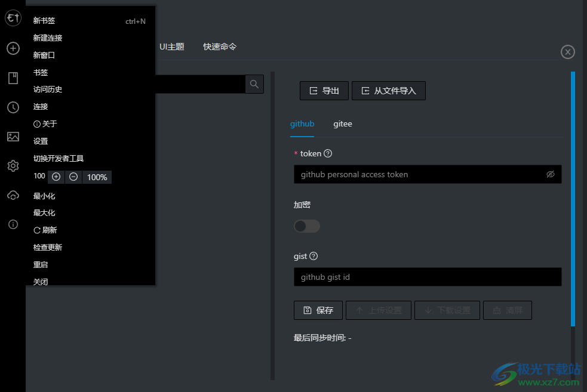Click the cloud sync icon in the sidebar
The width and height of the screenshot is (587, 392).
tap(13, 195)
